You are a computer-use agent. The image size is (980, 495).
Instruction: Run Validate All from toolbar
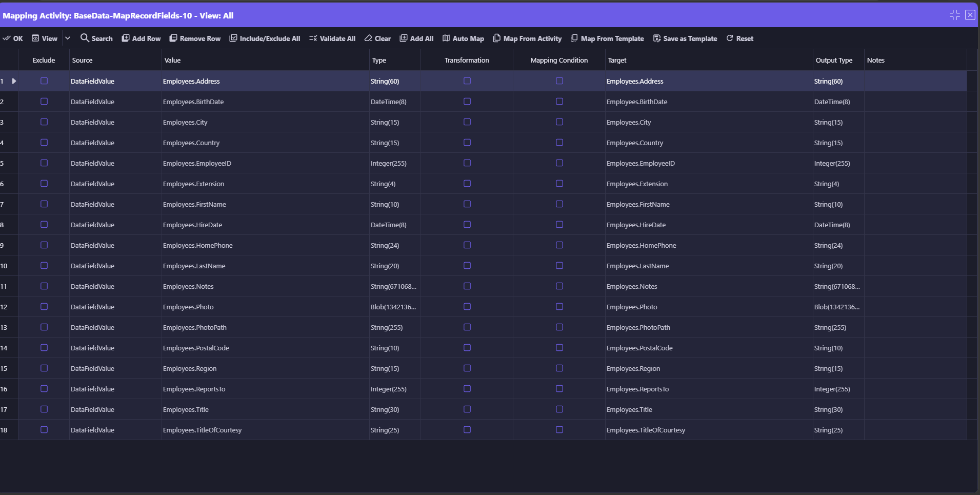[x=332, y=38]
